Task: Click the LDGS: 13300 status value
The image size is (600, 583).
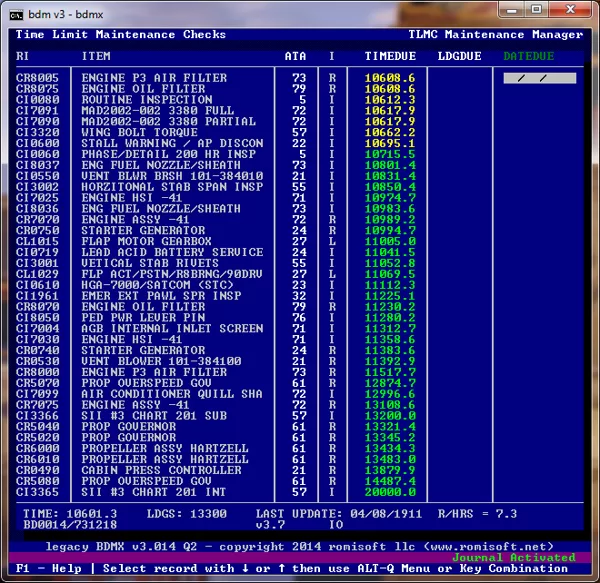Action: 187,514
